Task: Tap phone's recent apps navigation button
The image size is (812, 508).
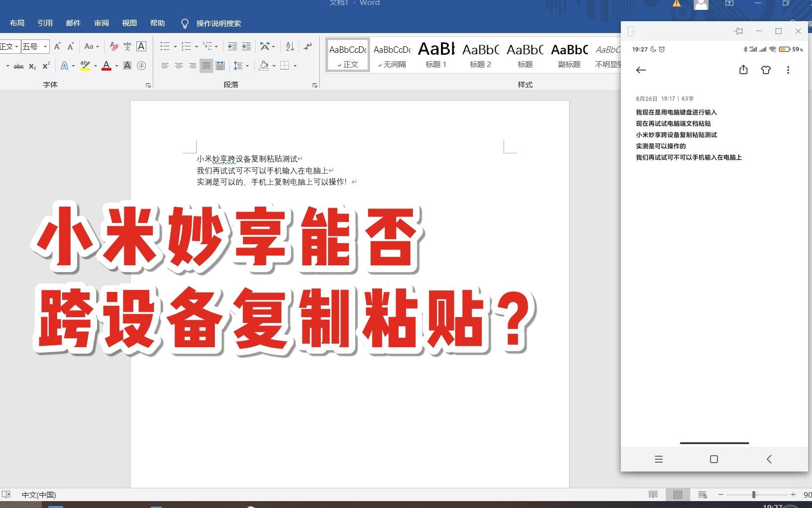Action: point(659,459)
